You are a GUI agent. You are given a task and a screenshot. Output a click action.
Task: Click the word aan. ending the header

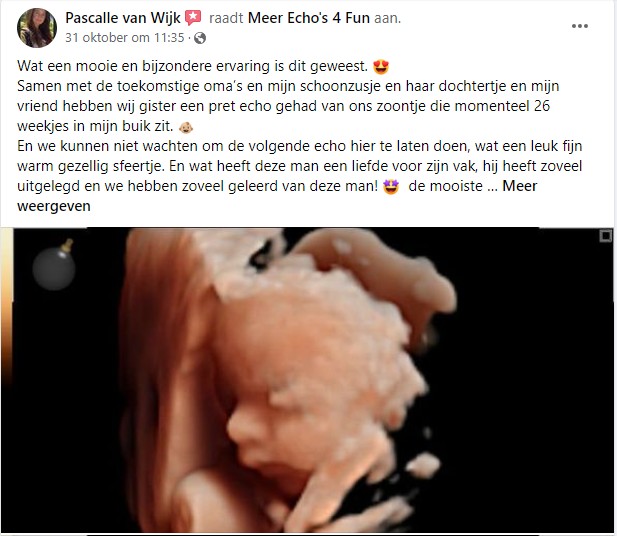click(x=387, y=18)
